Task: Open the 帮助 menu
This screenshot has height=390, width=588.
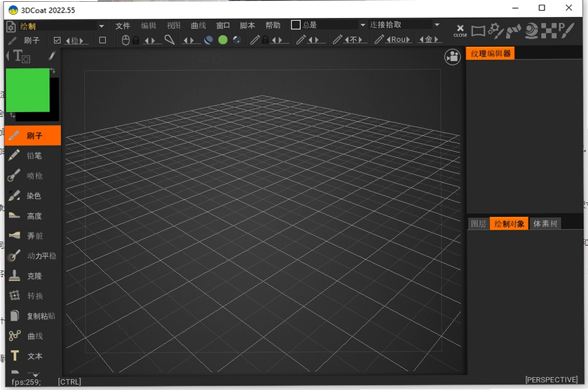Action: [x=272, y=26]
